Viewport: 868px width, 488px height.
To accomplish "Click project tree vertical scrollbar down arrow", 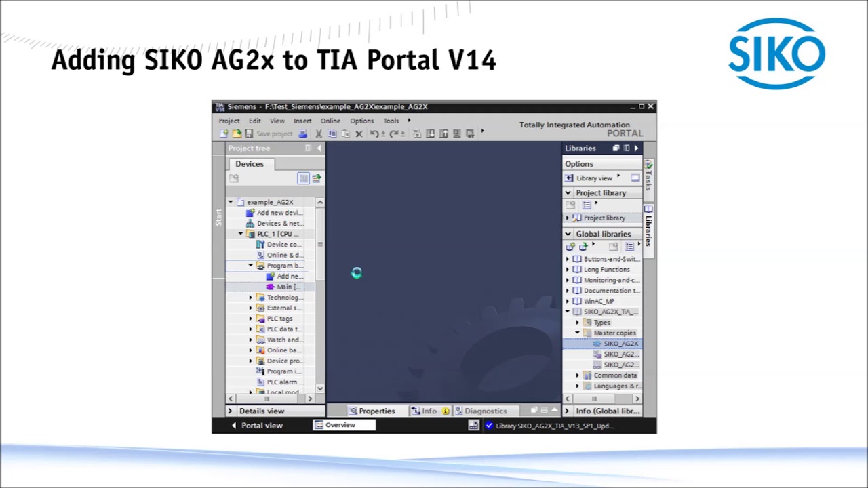I will tap(320, 388).
